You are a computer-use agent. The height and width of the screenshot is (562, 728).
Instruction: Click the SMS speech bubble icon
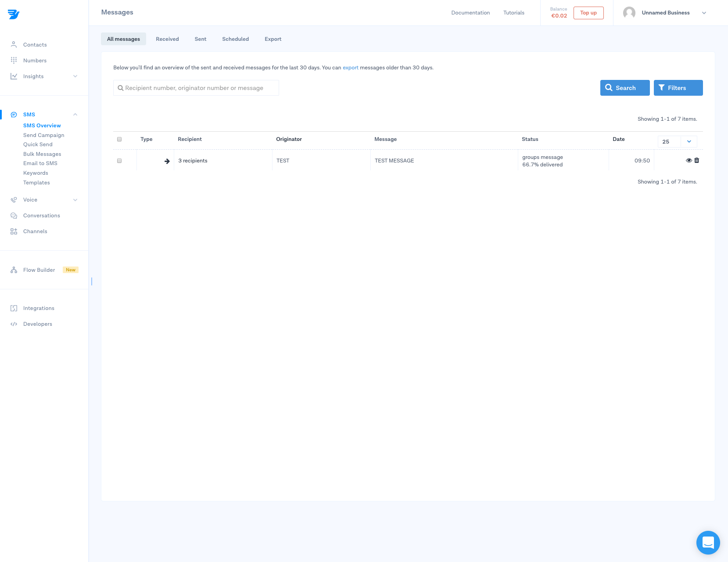click(x=14, y=115)
